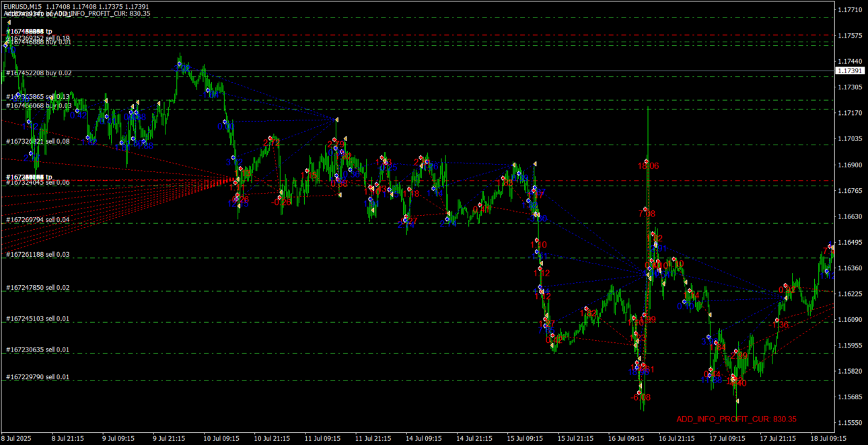Click order label #167326821 sell 0.08
The width and height of the screenshot is (868, 445).
click(38, 142)
